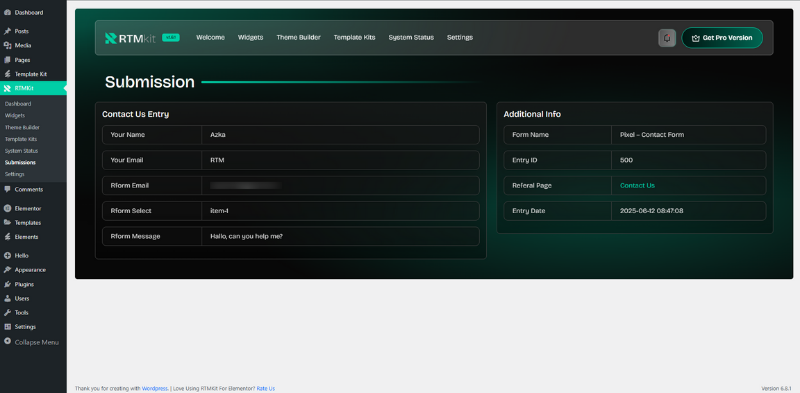Click the blurred Rform Email value
This screenshot has width=800, height=393.
tap(246, 185)
